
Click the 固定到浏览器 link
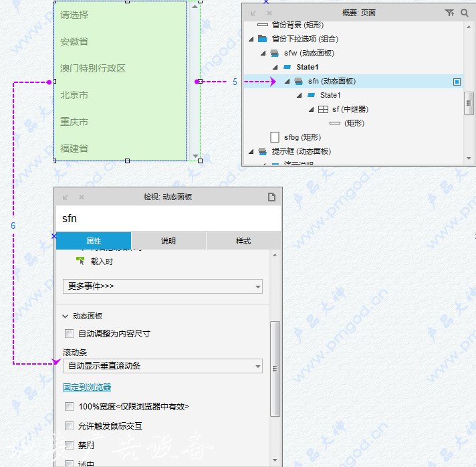87,387
